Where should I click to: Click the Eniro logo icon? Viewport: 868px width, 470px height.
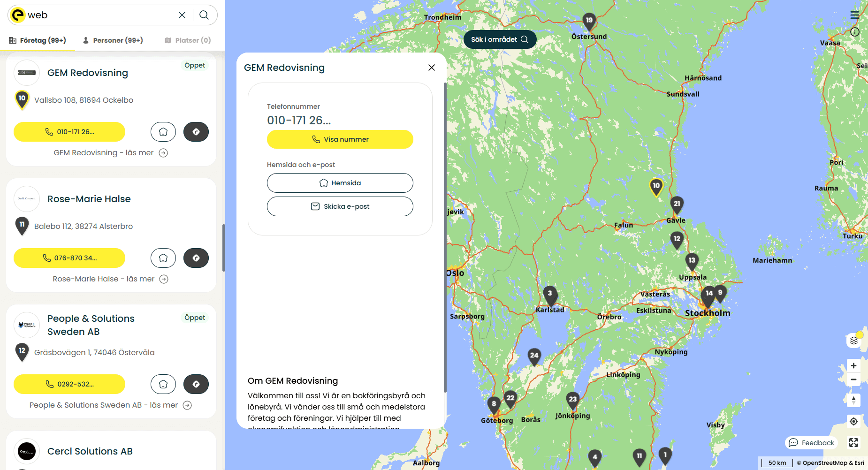pyautogui.click(x=17, y=15)
